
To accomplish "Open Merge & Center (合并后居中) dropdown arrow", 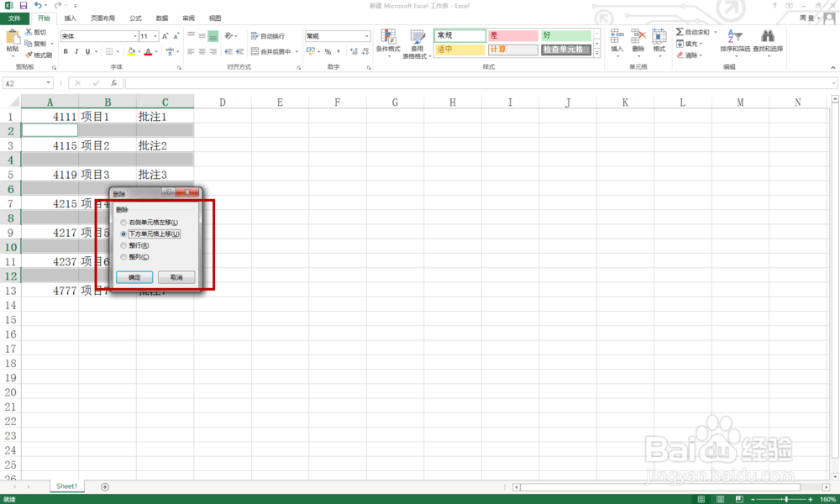I will (x=297, y=51).
